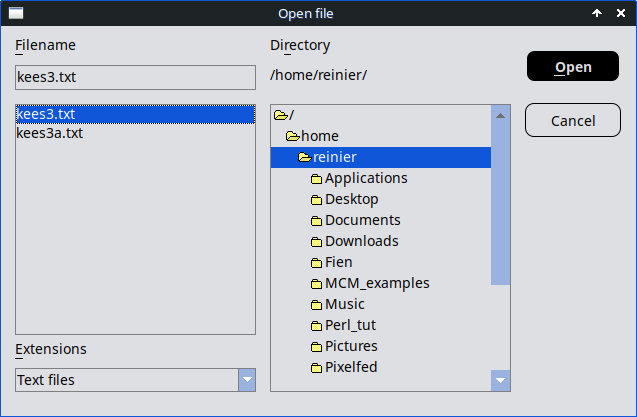Screen dimensions: 637x417
Task: Select the MCM_examples folder
Action: coord(376,283)
